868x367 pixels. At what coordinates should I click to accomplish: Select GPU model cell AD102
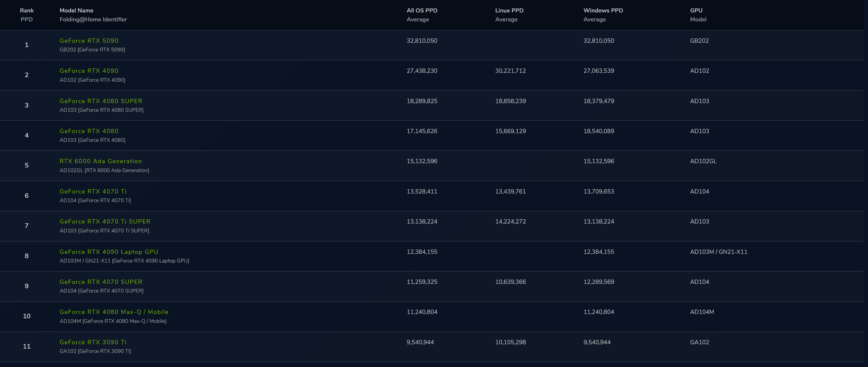(x=699, y=71)
